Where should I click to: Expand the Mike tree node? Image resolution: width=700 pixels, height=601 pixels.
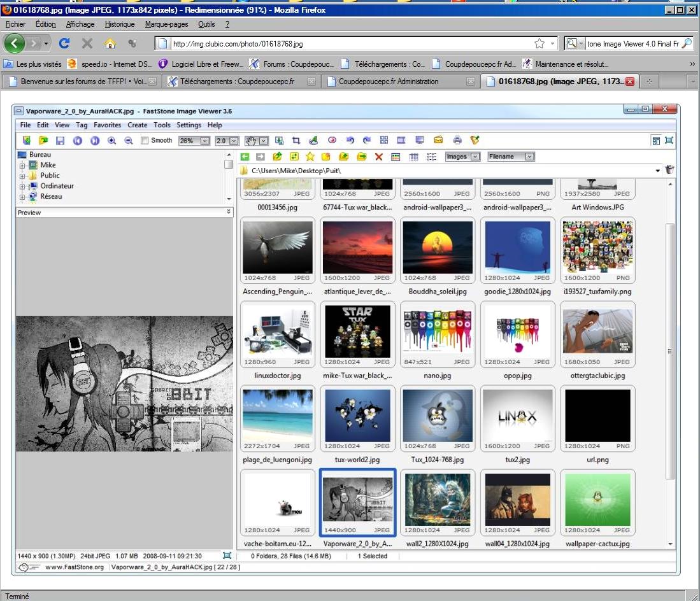[22, 166]
